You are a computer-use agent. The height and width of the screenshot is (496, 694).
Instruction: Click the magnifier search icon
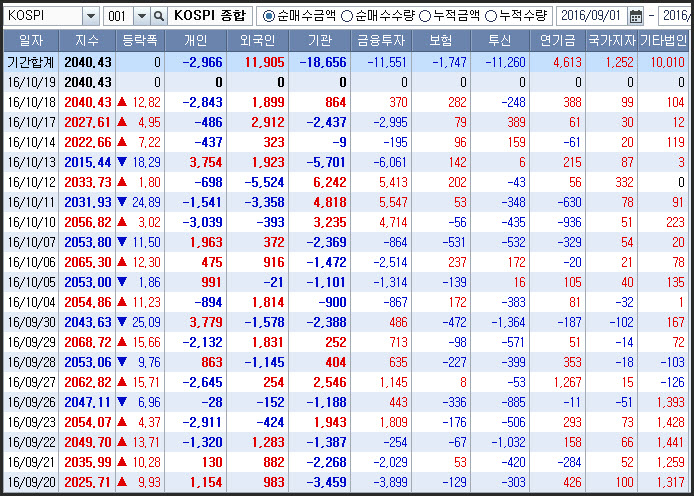pyautogui.click(x=158, y=16)
